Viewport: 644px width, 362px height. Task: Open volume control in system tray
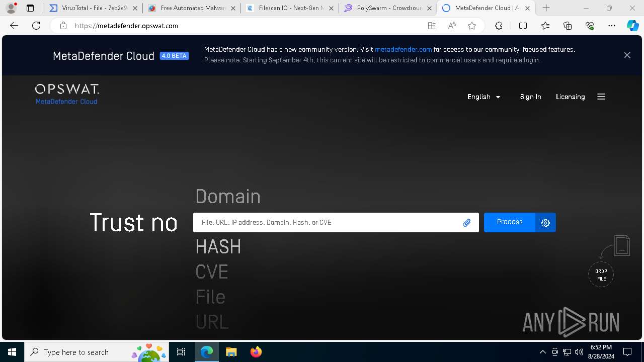click(x=579, y=352)
